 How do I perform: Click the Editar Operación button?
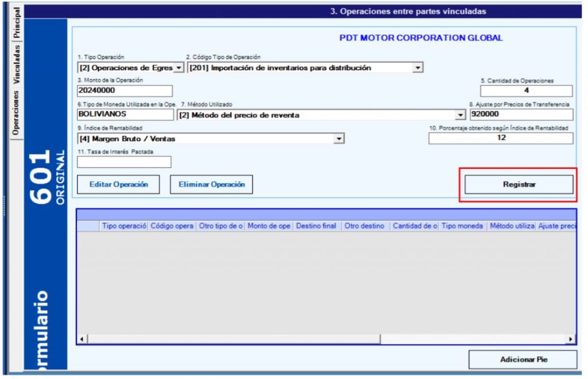point(118,184)
